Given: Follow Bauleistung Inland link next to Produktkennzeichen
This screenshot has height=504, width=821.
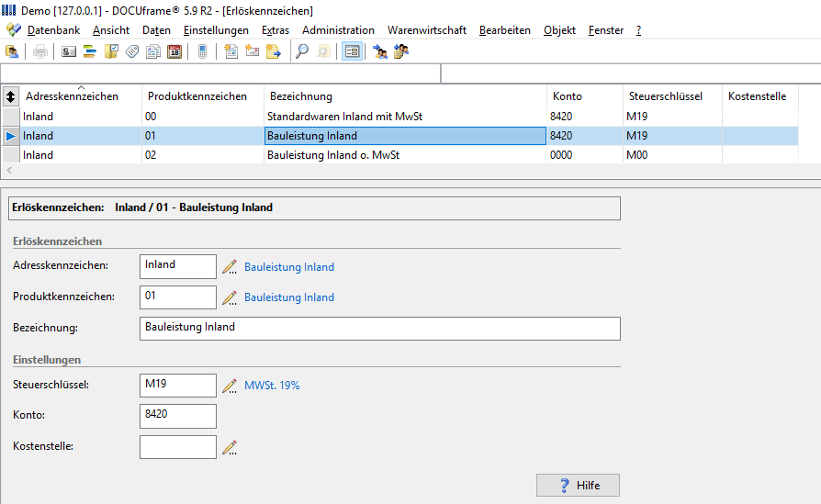Looking at the screenshot, I should [x=289, y=297].
